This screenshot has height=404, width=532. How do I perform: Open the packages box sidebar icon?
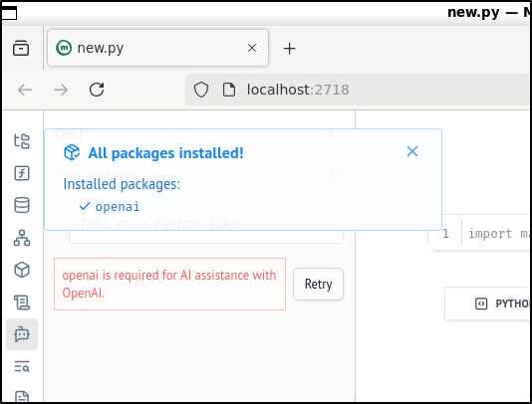click(22, 270)
